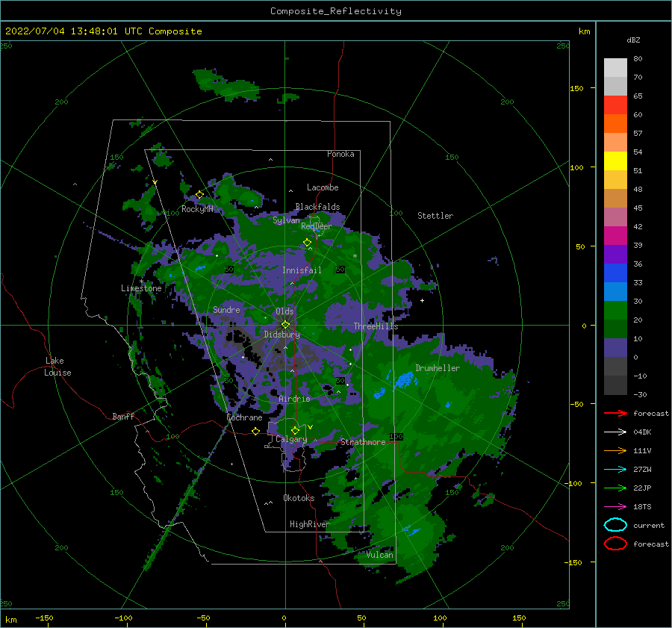Click the cyan 'current' ellipse icon
The width and height of the screenshot is (672, 628).
click(615, 525)
